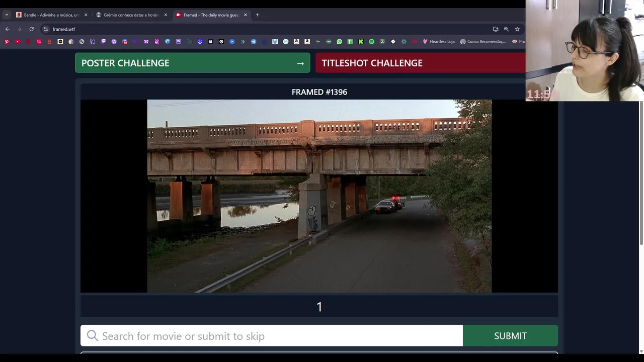This screenshot has height=362, width=644.
Task: Open the green Kick bookmark icon
Action: click(x=361, y=42)
